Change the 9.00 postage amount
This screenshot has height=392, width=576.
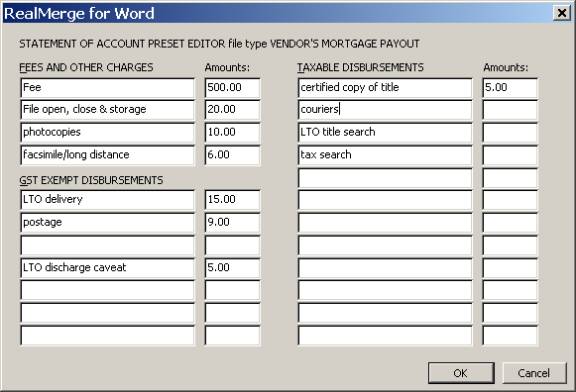coord(233,223)
